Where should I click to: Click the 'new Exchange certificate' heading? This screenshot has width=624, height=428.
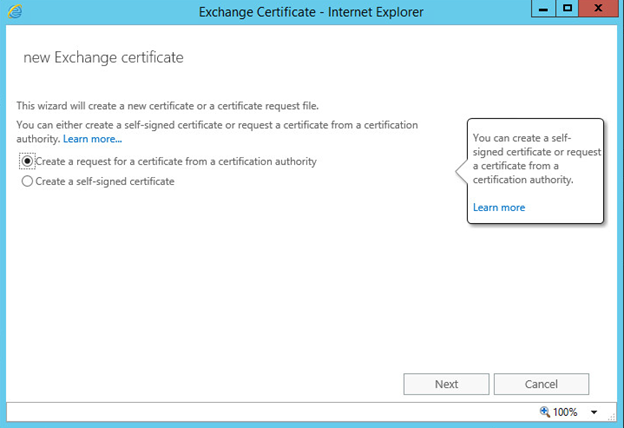click(103, 57)
